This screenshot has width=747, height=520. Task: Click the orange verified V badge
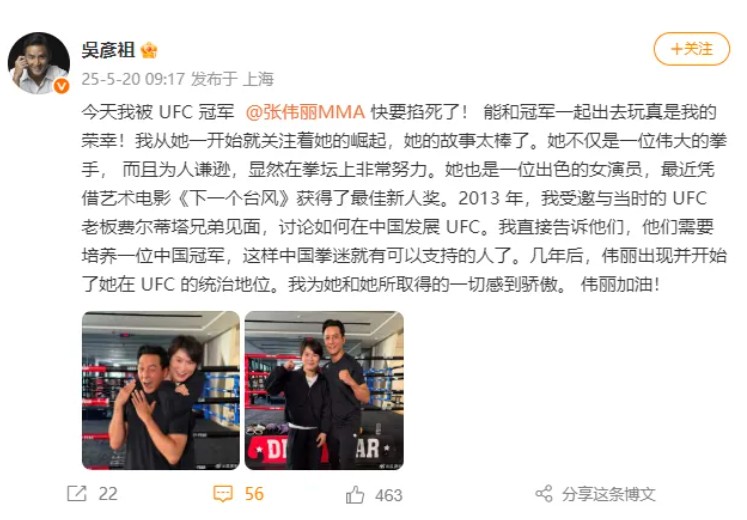click(61, 86)
